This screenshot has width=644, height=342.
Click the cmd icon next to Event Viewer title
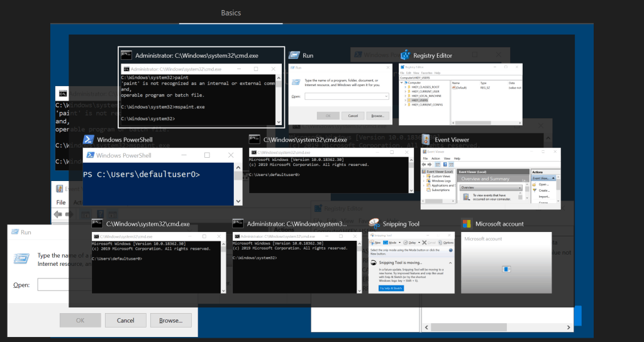[255, 140]
